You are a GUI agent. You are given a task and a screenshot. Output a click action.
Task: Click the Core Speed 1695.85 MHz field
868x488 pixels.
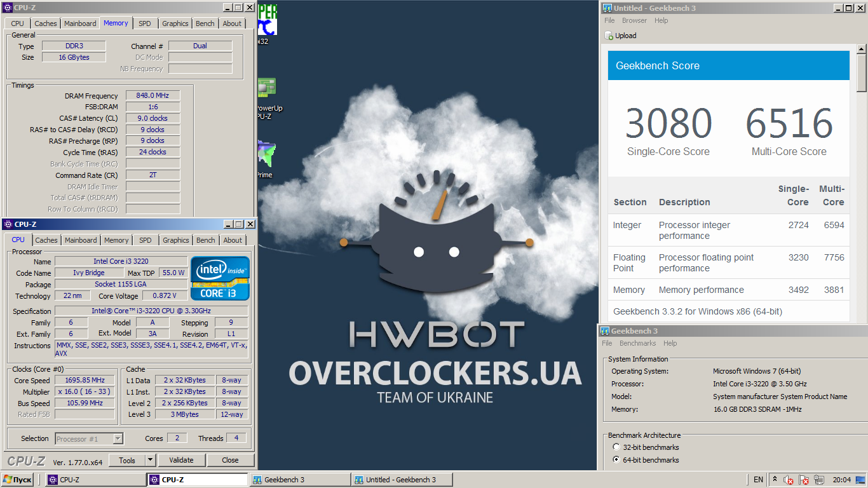(85, 380)
